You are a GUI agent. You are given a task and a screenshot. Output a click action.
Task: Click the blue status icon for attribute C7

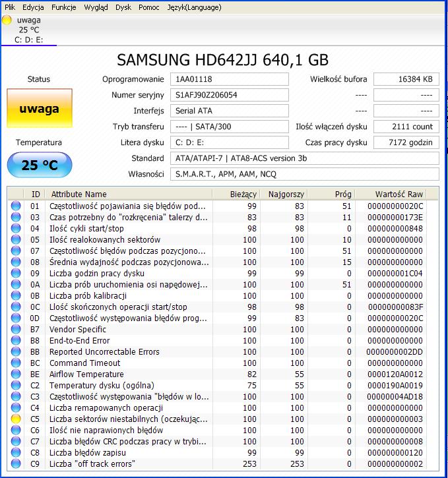coord(16,442)
